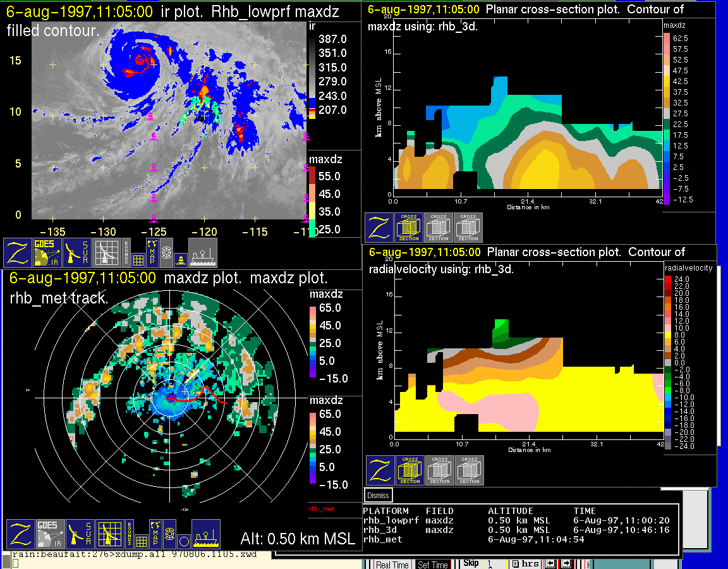Click the Set Time button
The image size is (728, 569).
click(x=433, y=565)
